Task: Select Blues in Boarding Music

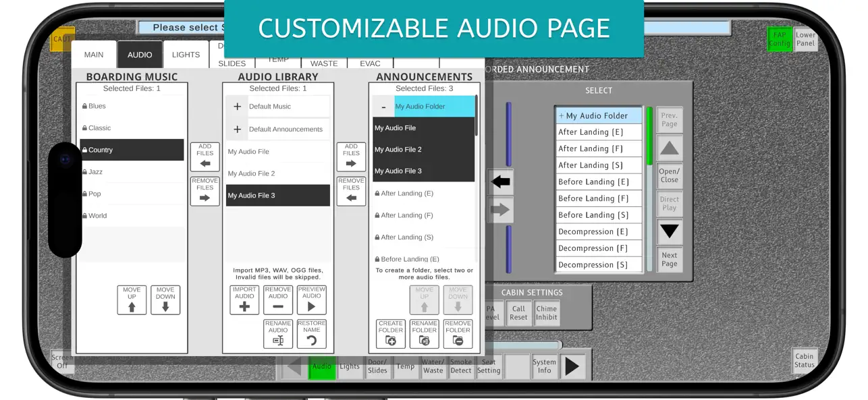Action: 132,106
